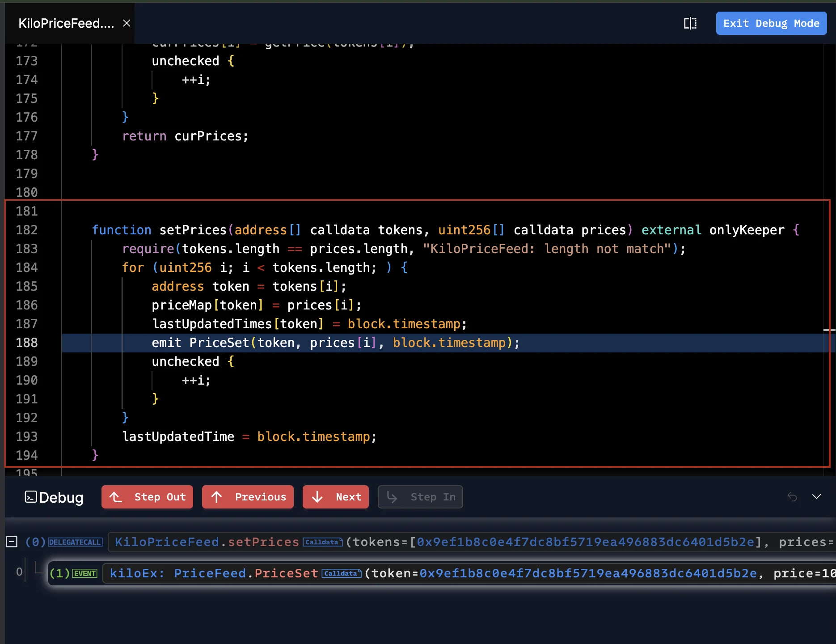836x644 pixels.
Task: Click the EVENT badge in trace
Action: coord(85,573)
